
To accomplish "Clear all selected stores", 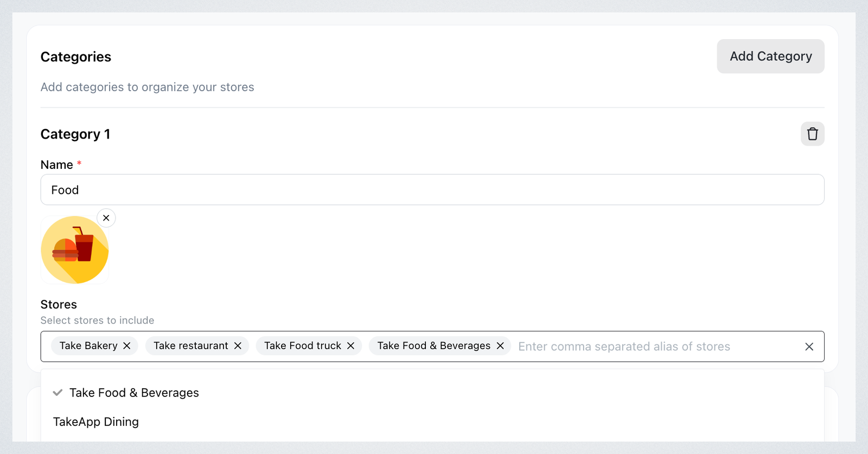I will click(809, 346).
